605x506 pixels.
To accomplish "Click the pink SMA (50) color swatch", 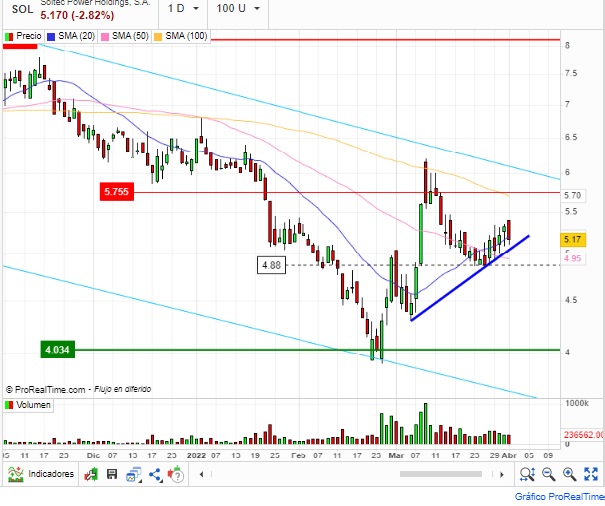I will click(105, 37).
